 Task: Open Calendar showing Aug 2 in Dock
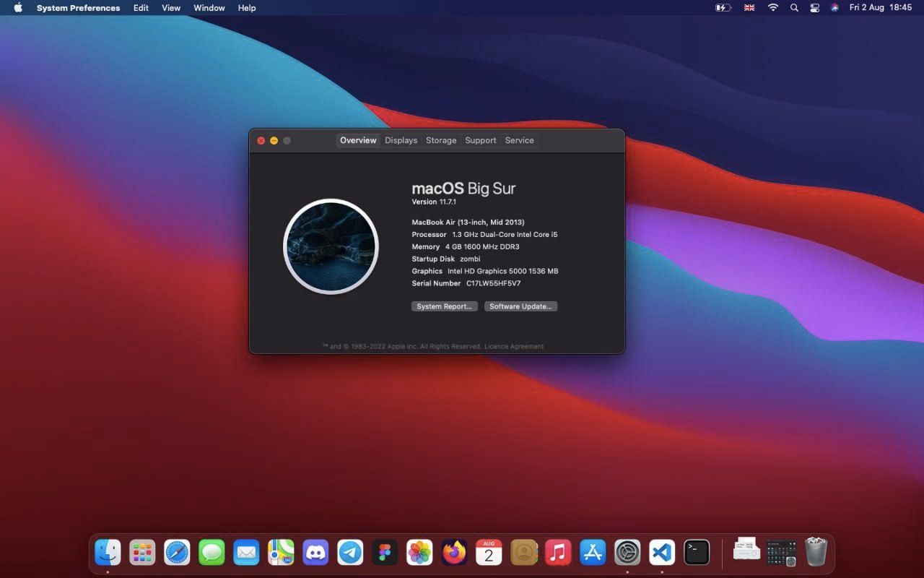tap(489, 553)
